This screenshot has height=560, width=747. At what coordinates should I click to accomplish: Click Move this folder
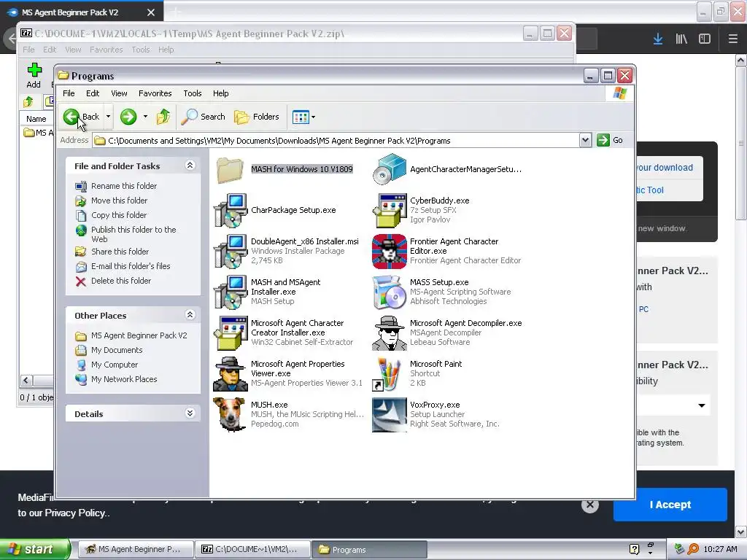coord(119,201)
